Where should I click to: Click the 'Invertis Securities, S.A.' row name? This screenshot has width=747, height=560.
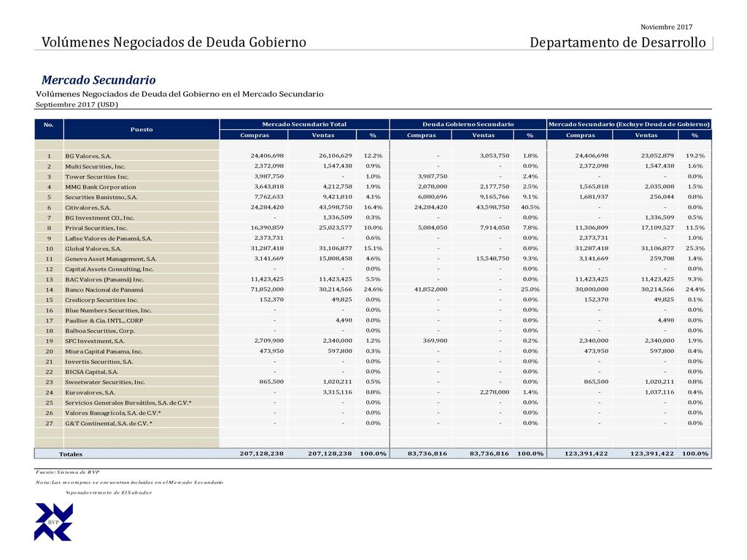pyautogui.click(x=99, y=362)
